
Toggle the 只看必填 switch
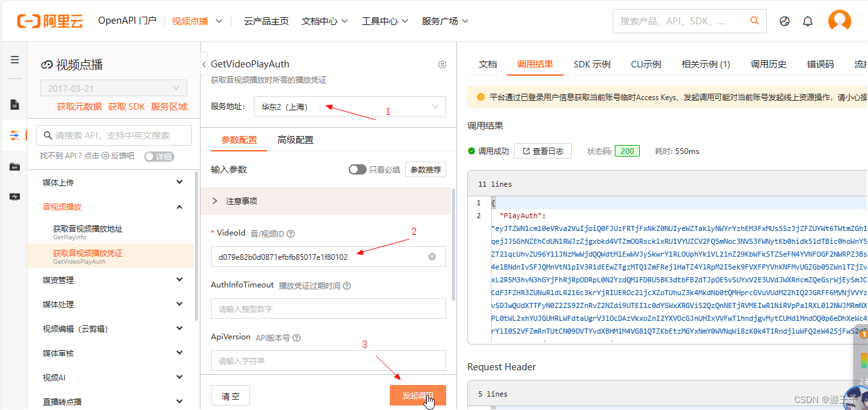point(357,169)
